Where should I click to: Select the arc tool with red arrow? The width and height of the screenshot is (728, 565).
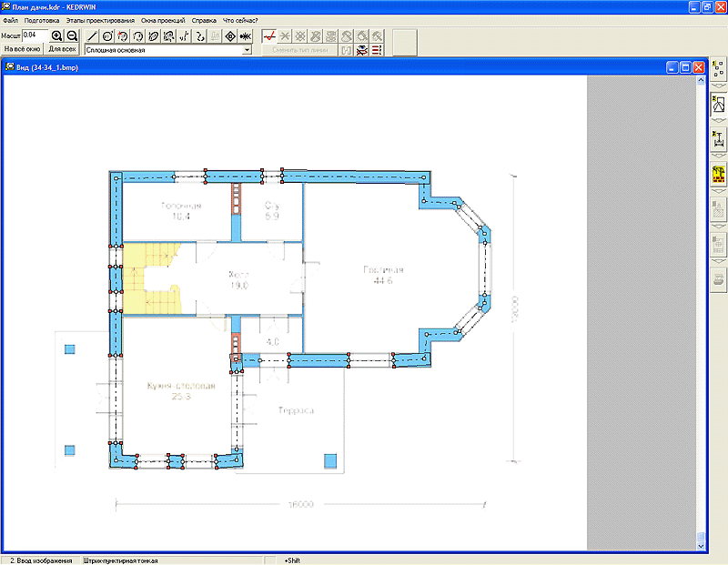123,36
